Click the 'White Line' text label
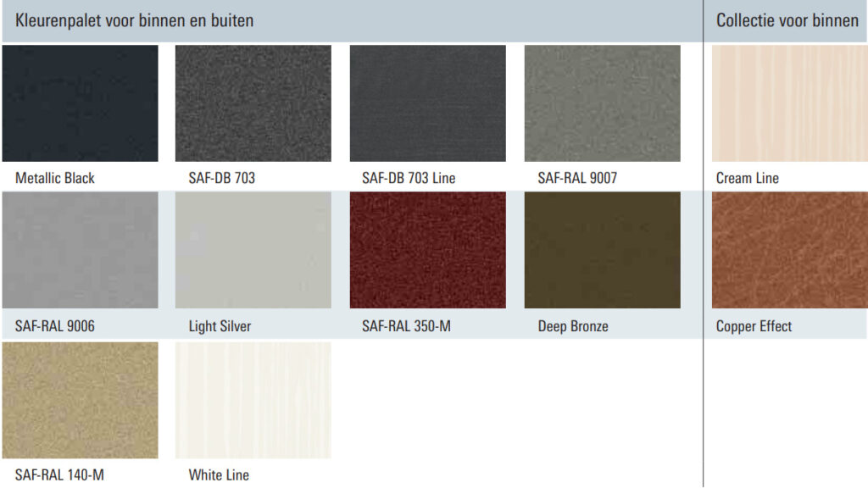The width and height of the screenshot is (868, 488). [219, 474]
